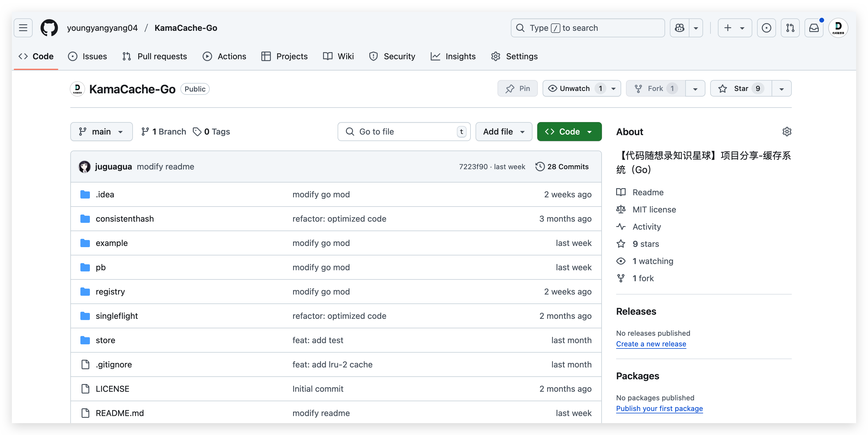Expand the Copilot dropdown arrow
This screenshot has height=435, width=868.
[696, 28]
